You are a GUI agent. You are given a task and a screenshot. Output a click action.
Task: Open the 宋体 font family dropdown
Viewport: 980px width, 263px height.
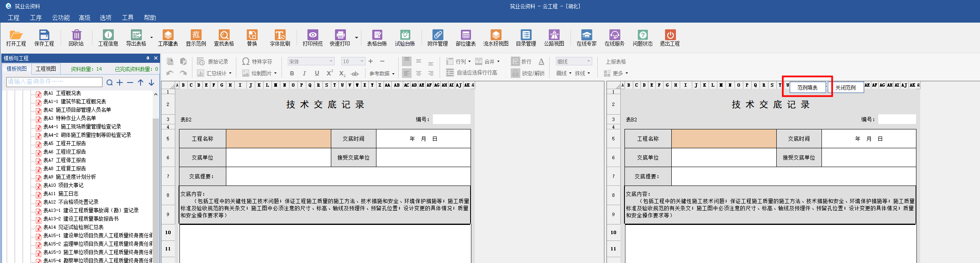pos(331,61)
